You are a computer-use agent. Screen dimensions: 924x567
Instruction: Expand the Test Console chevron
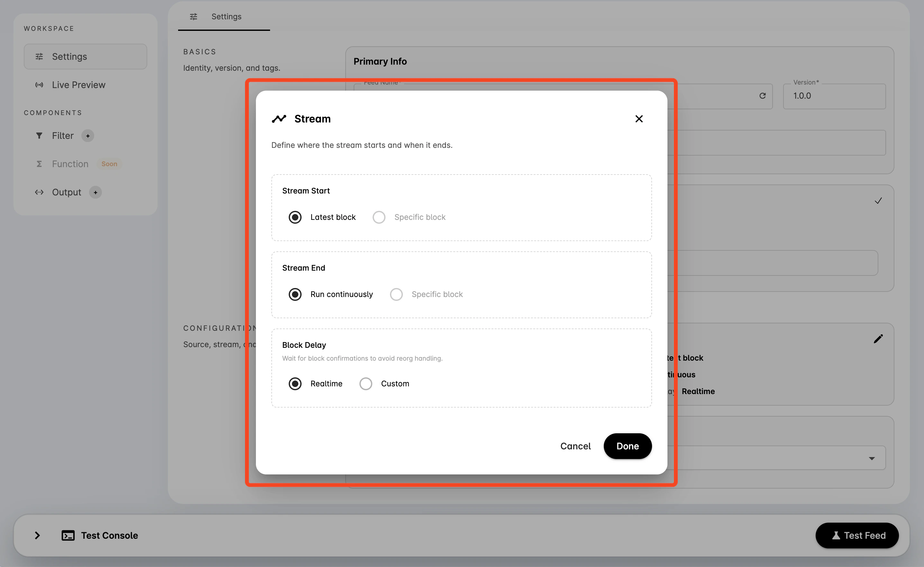[x=37, y=535]
